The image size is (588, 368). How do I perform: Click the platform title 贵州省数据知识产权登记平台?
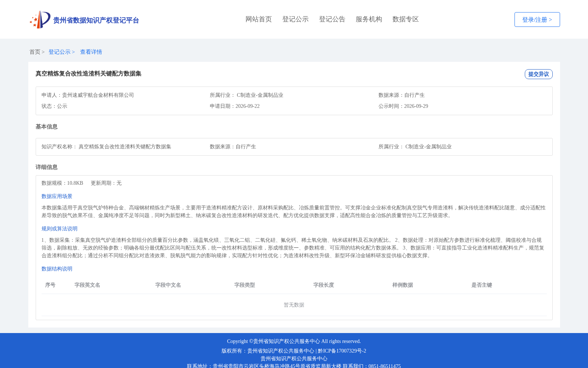coord(96,20)
